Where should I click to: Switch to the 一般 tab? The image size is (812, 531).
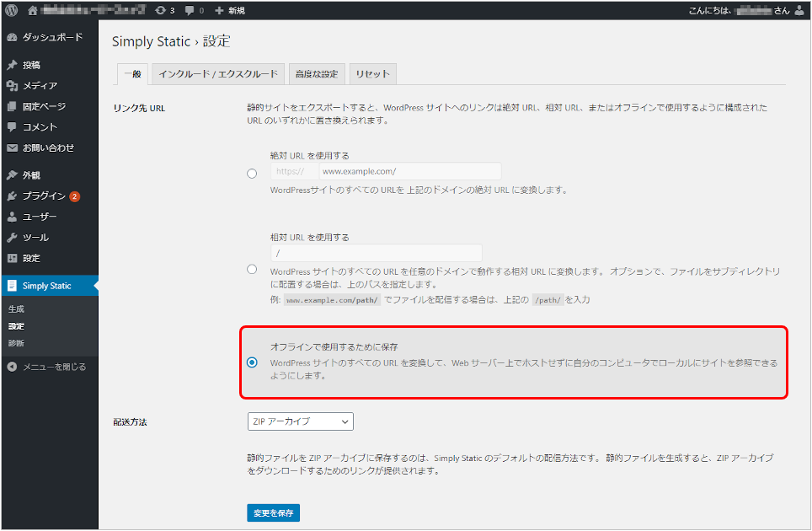tap(132, 74)
